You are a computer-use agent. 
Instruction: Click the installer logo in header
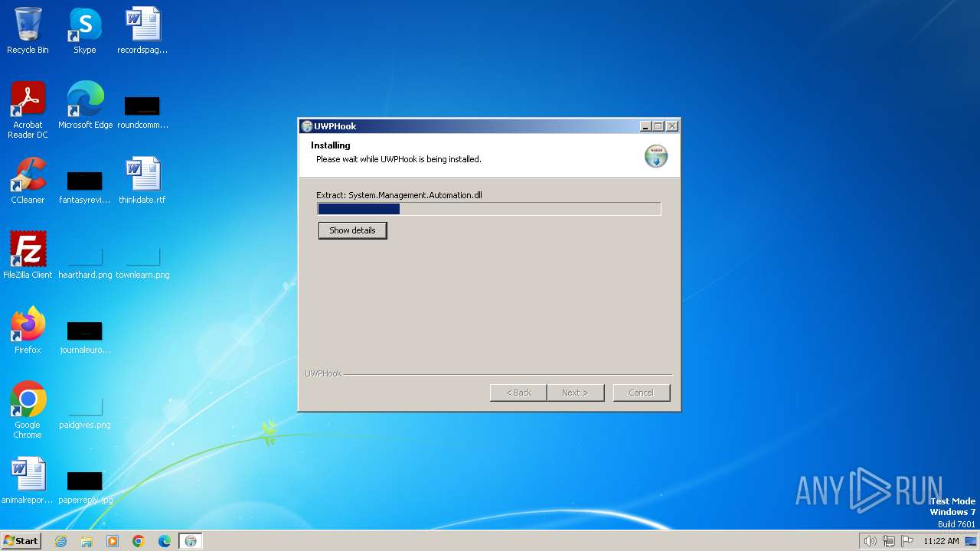point(656,155)
